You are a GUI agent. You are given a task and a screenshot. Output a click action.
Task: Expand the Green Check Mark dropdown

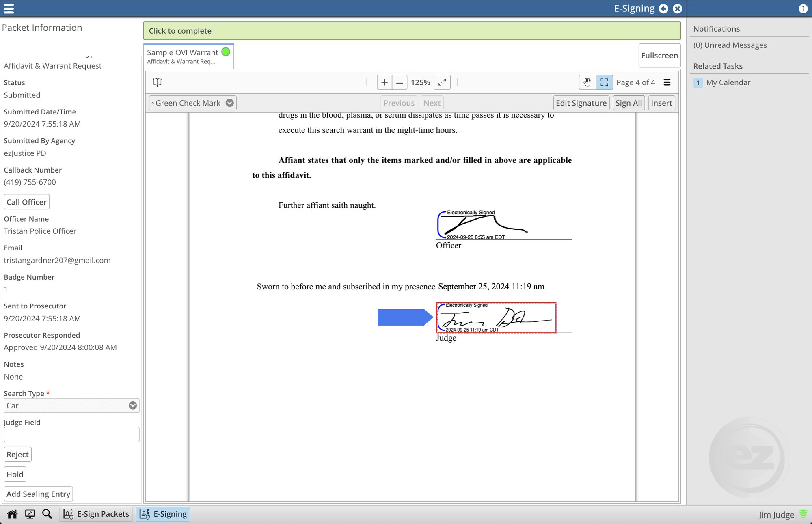[229, 102]
